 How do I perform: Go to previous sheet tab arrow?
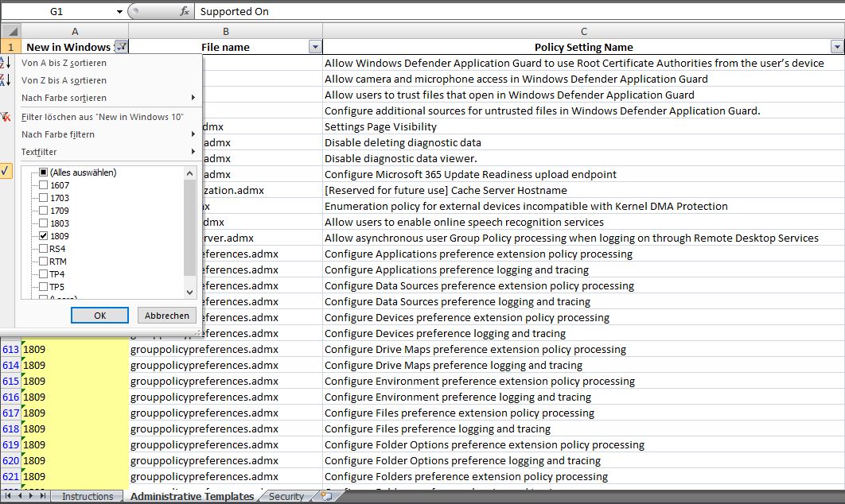(x=20, y=495)
